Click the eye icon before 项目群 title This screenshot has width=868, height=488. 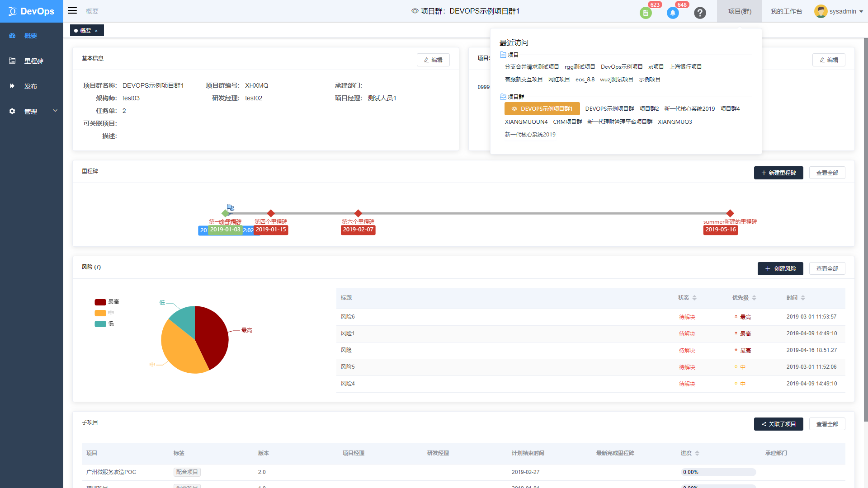[x=415, y=11]
